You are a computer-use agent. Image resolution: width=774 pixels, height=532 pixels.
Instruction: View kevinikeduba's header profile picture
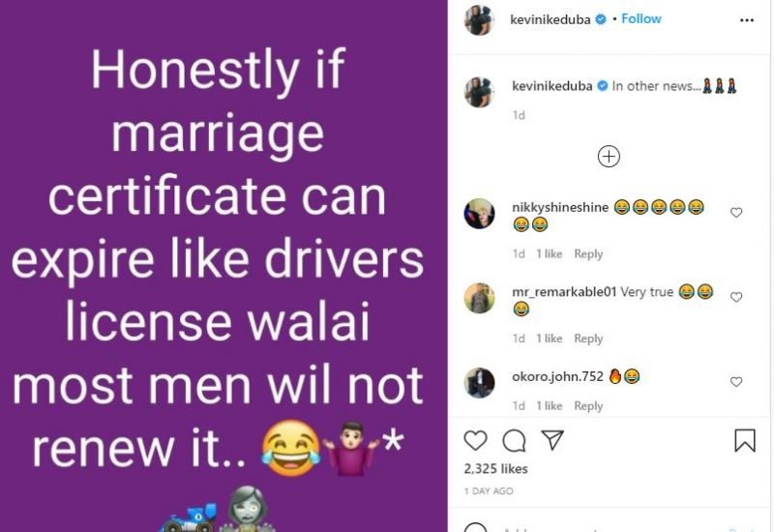pos(479,20)
